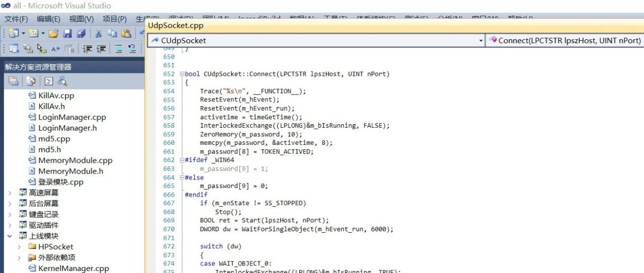This screenshot has height=273, width=644.
Task: Click the Display Parameter Info icon
Action: [28, 49]
